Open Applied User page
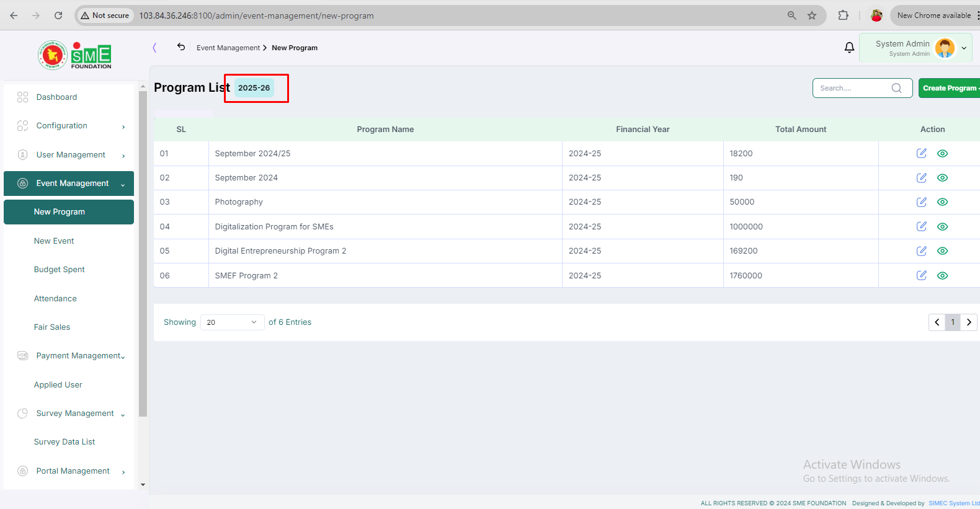This screenshot has width=980, height=509. tap(58, 385)
